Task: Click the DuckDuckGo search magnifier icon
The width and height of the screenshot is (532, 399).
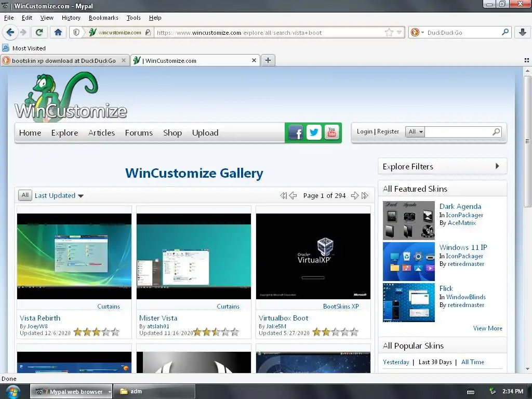Action: [505, 32]
